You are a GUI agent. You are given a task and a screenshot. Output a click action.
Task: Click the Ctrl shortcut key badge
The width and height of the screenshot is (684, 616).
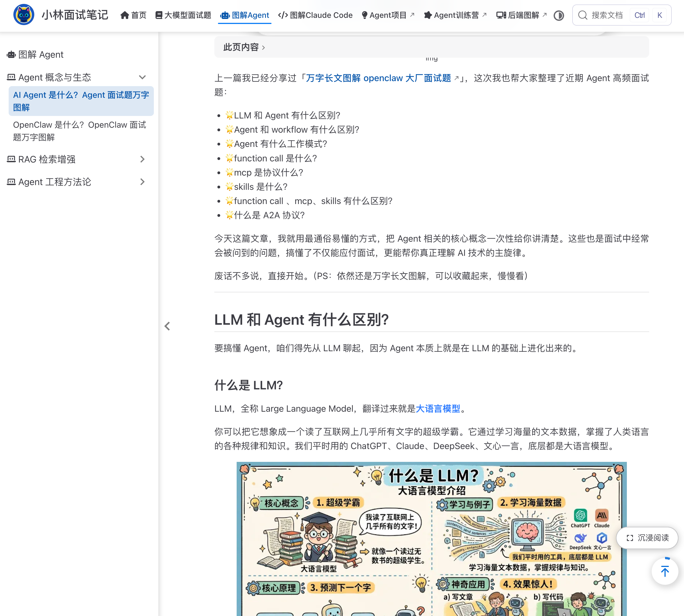(x=639, y=15)
